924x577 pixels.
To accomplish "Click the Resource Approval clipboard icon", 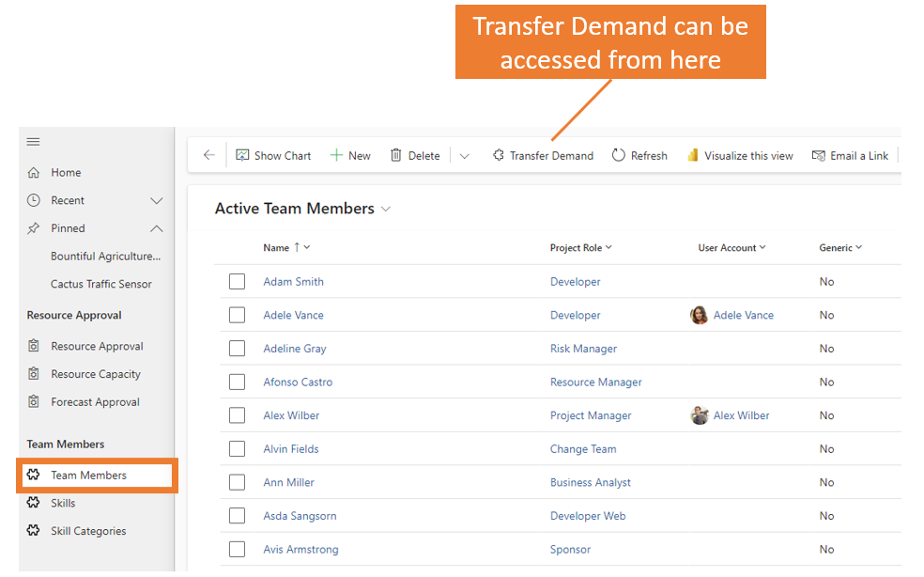I will 34,346.
